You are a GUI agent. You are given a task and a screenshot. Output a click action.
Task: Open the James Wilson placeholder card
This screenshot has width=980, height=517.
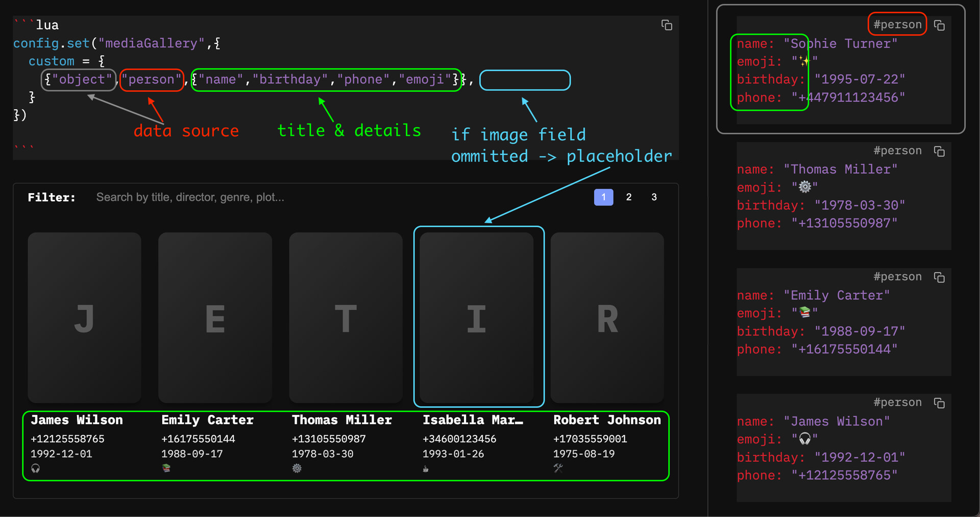click(84, 317)
